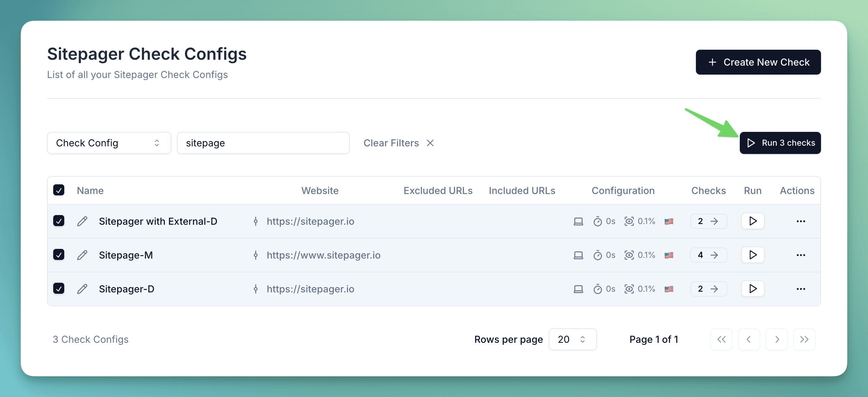868x397 pixels.
Task: Open https://www.sitepager.io link
Action: tap(323, 255)
